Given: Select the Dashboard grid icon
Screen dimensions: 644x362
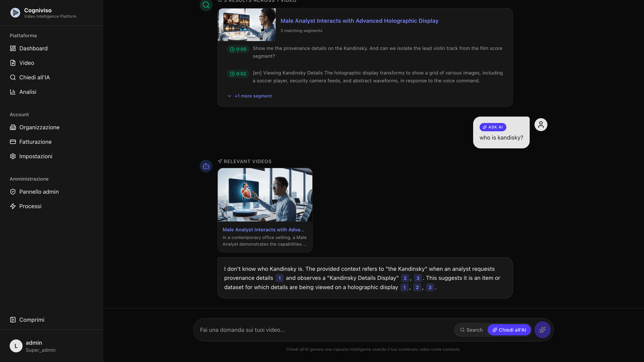Looking at the screenshot, I should pos(13,48).
